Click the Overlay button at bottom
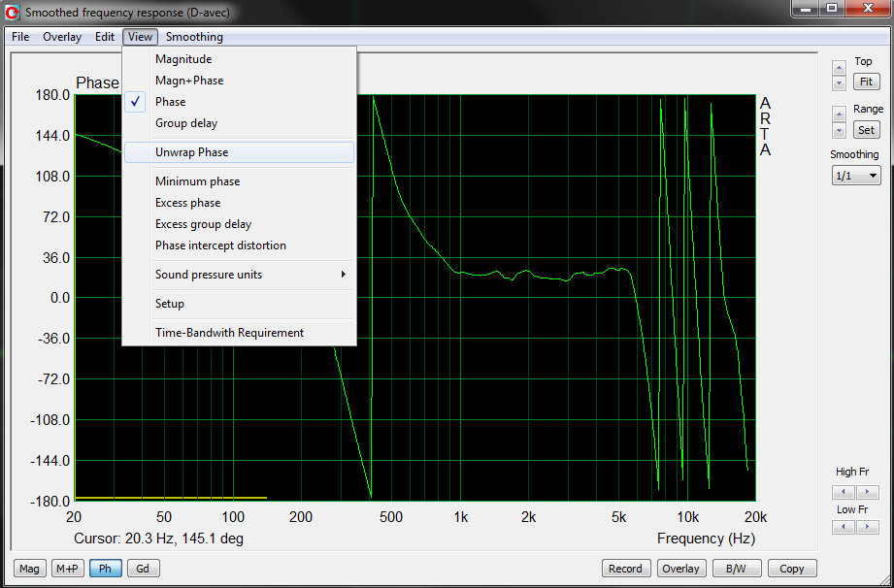Viewport: 894px width, 588px height. click(x=680, y=568)
